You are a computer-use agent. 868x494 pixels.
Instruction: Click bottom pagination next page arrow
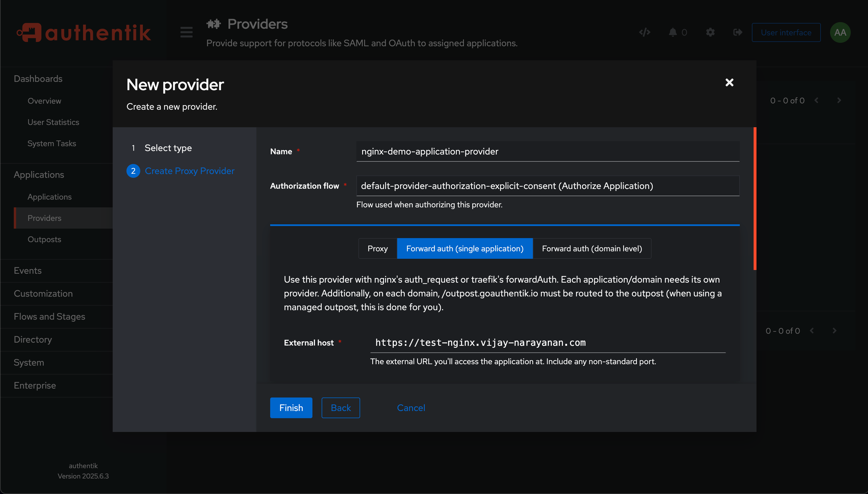834,331
